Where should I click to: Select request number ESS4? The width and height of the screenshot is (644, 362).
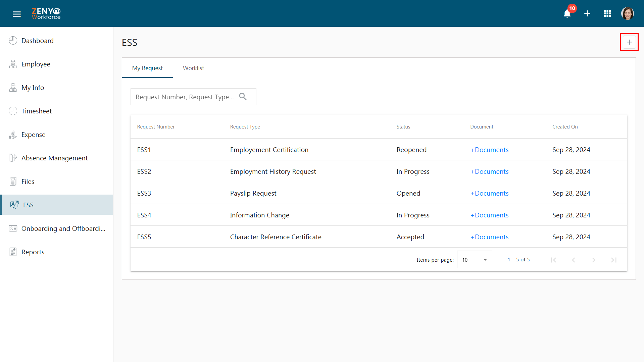coord(144,215)
